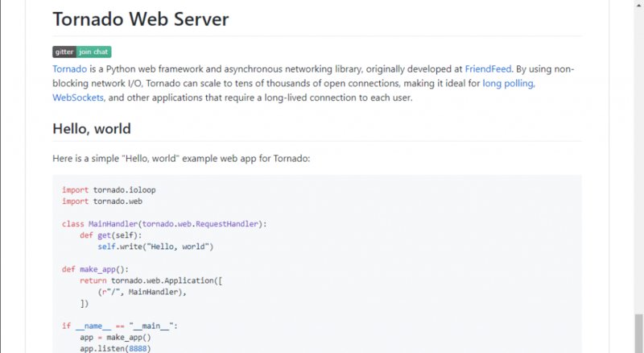Follow the FriendFeed link
The height and width of the screenshot is (353, 644).
488,69
